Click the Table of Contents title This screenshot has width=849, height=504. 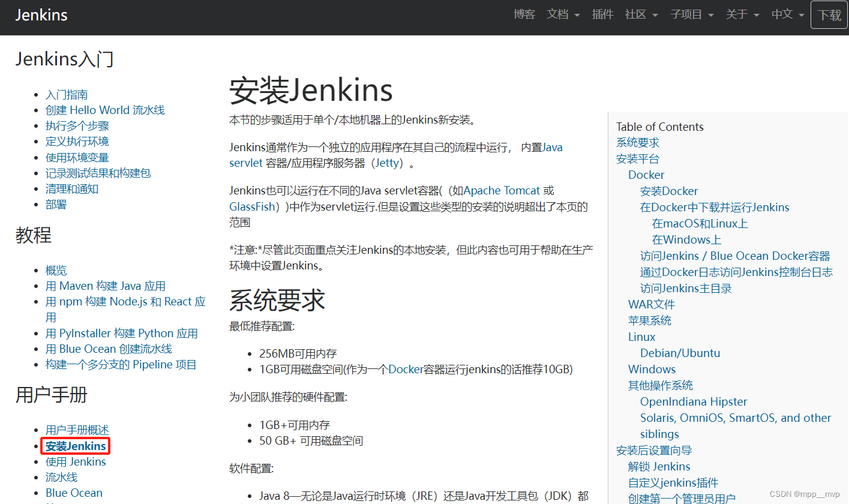point(660,127)
